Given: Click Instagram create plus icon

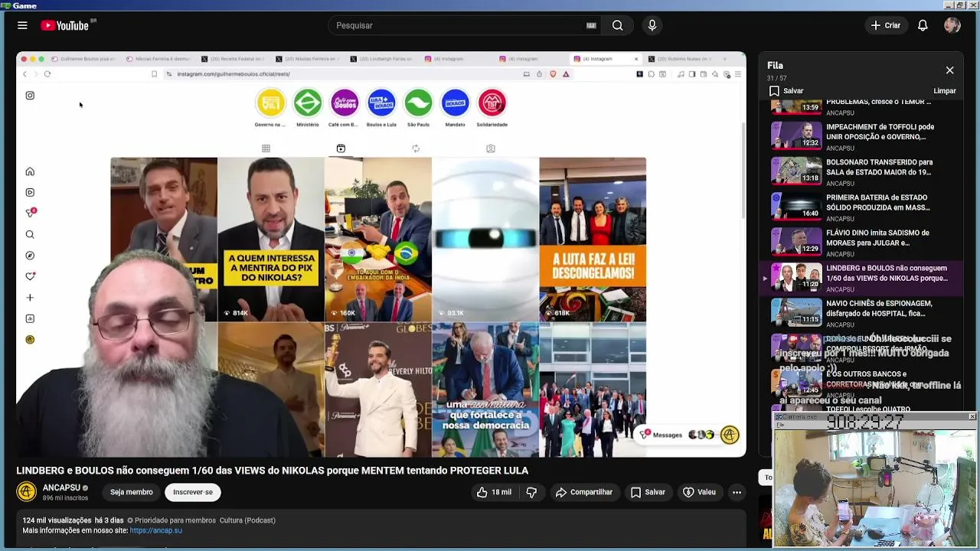Looking at the screenshot, I should pyautogui.click(x=30, y=298).
